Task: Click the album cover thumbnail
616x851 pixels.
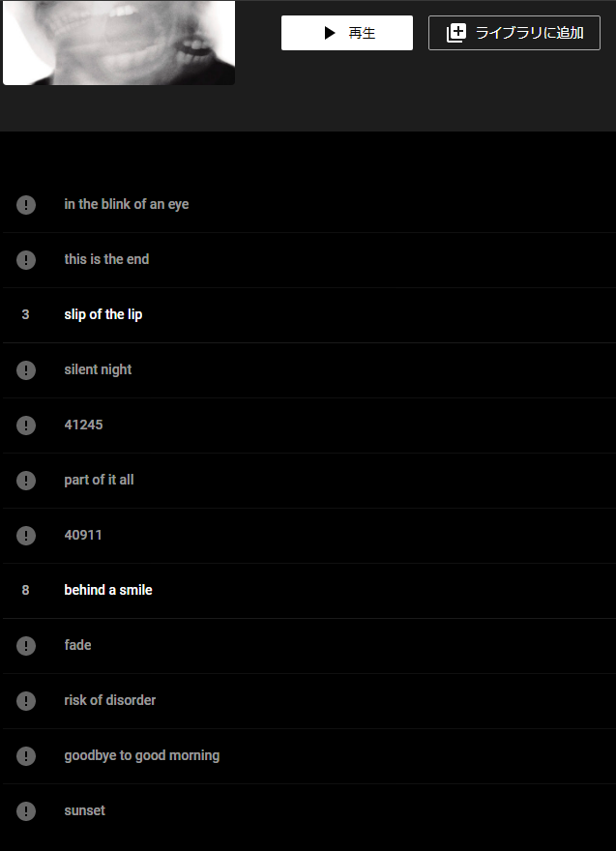Action: [119, 43]
